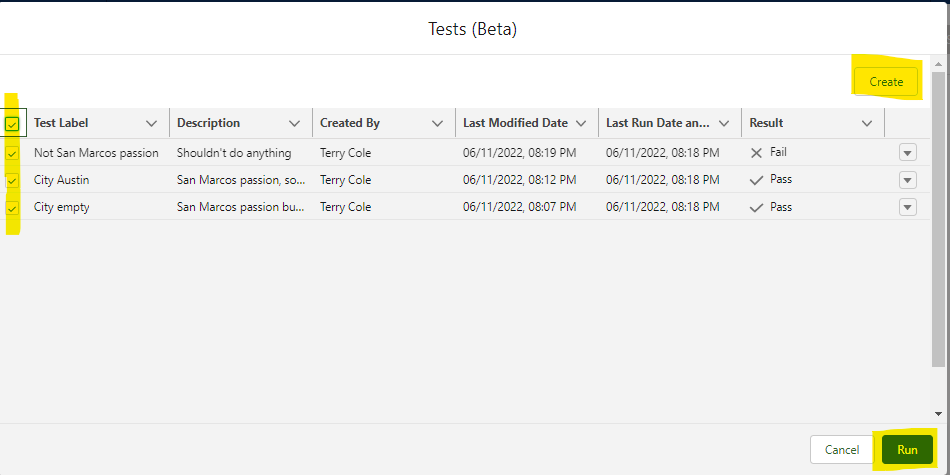Image resolution: width=950 pixels, height=475 pixels.
Task: Uncheck the City empty row checkbox
Action: (x=12, y=208)
